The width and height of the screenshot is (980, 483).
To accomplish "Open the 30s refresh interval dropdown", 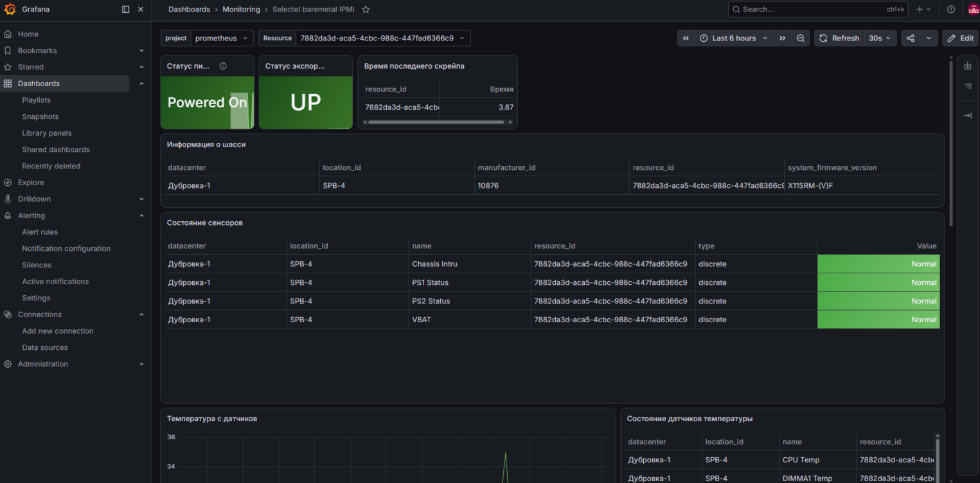I will [x=880, y=39].
